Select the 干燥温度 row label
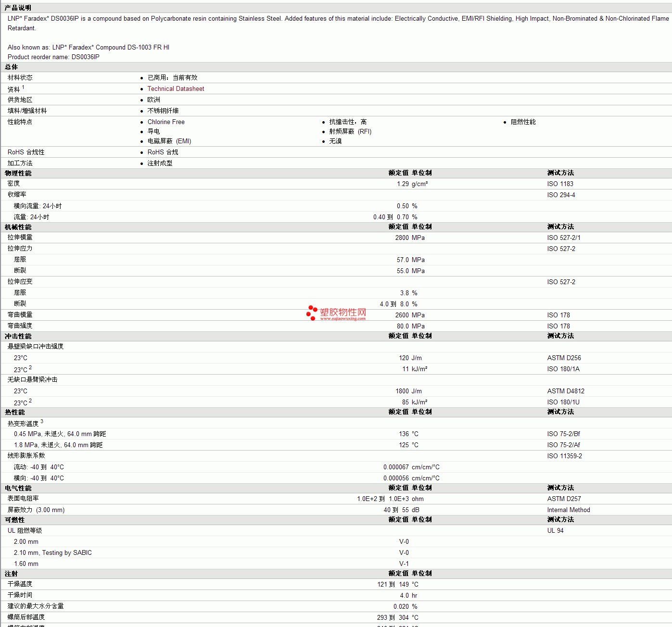This screenshot has height=627, width=672. tap(20, 584)
